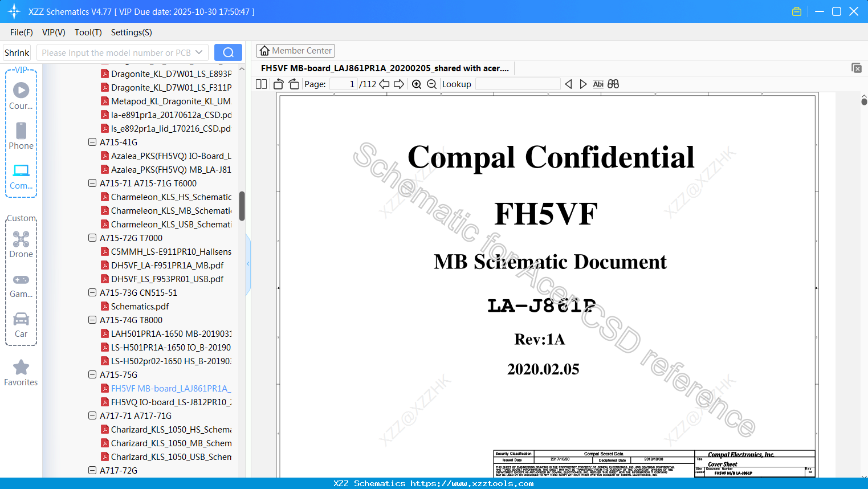Open DH5VF_LA-F951PR1A_MB.pdf
The image size is (868, 489).
click(x=162, y=265)
